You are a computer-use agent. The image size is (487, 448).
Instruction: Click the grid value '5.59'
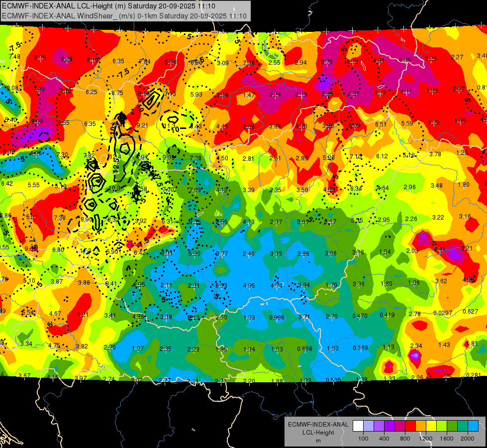point(407,123)
